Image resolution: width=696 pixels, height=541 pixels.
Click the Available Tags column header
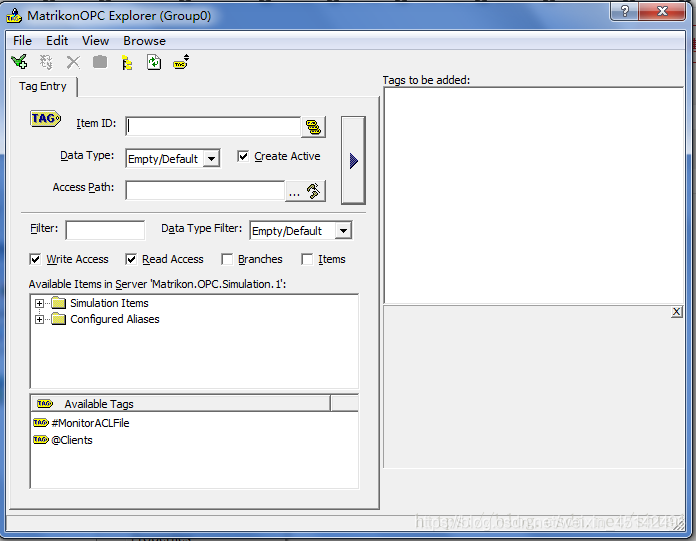181,403
